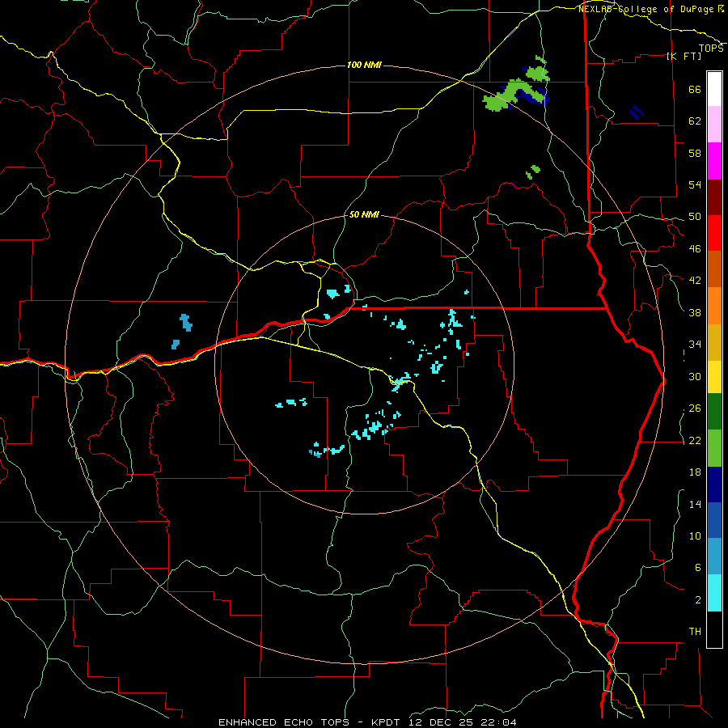Click the "58" legend value
The height and width of the screenshot is (728, 728).
pos(695,153)
